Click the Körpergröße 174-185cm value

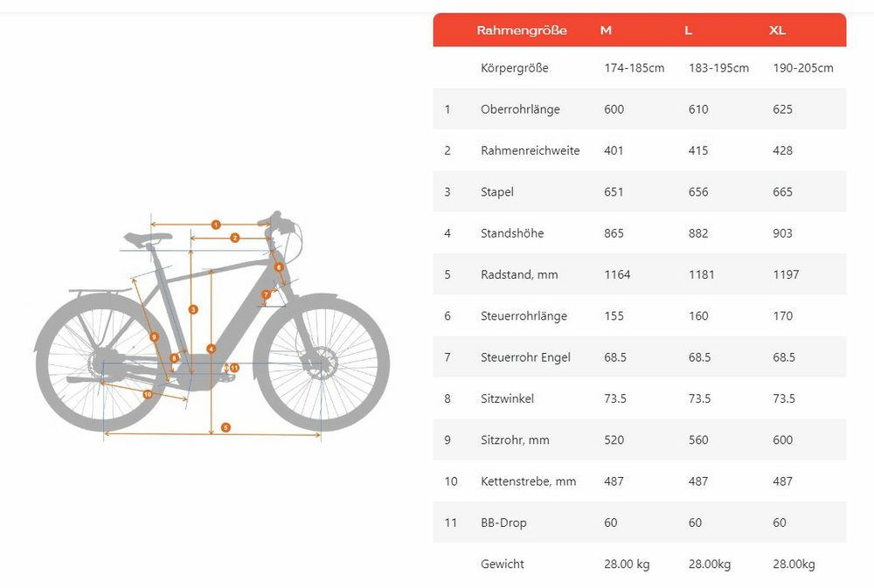pyautogui.click(x=635, y=68)
